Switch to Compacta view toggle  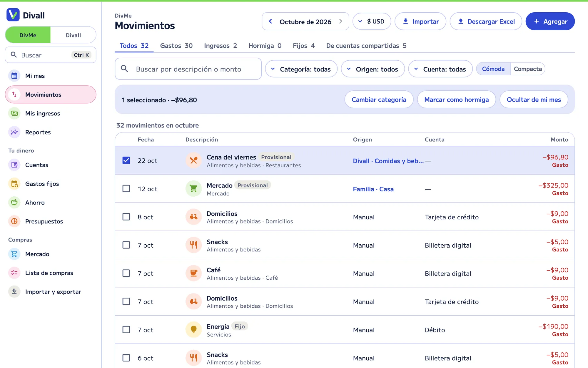click(x=528, y=69)
